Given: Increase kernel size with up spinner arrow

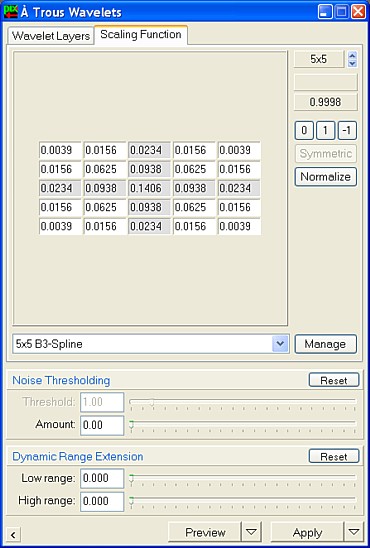Looking at the screenshot, I should [353, 55].
